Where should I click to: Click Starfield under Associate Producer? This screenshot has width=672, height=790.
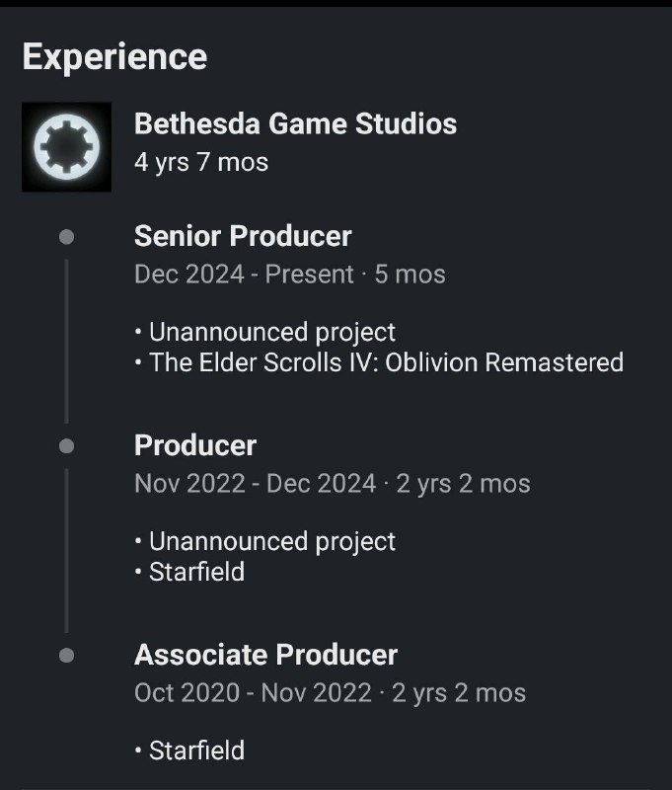(189, 750)
